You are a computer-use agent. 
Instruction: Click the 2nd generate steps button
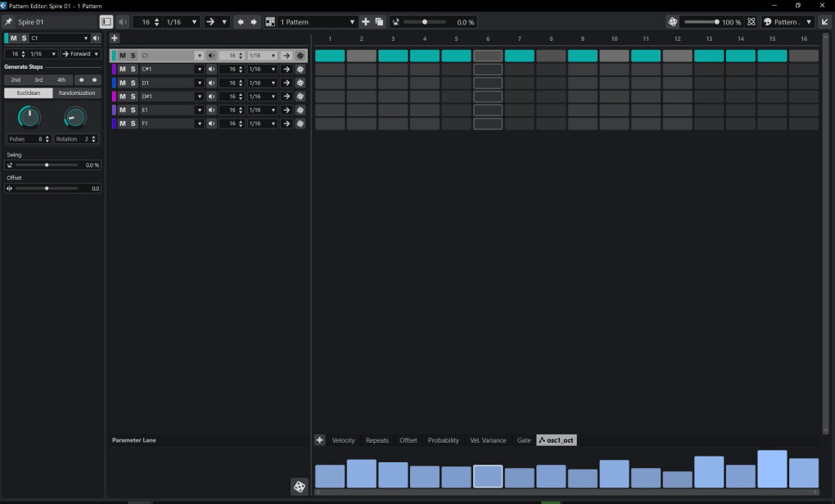click(16, 80)
